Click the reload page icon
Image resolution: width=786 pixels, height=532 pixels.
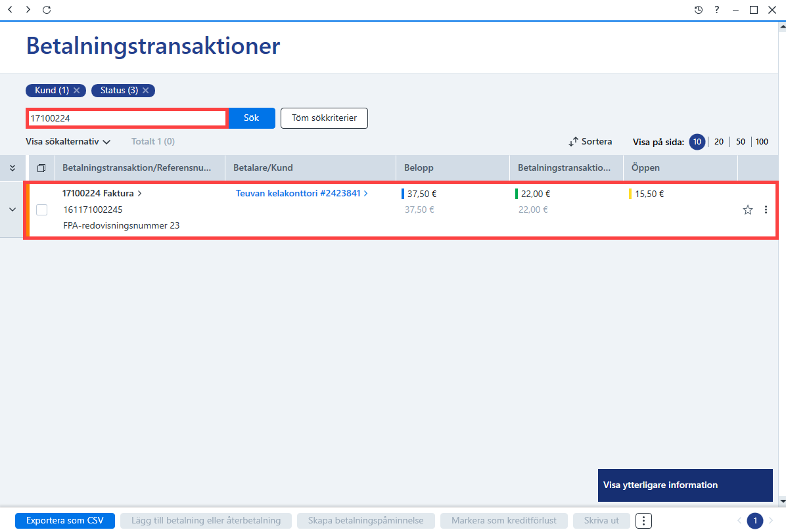[47, 9]
